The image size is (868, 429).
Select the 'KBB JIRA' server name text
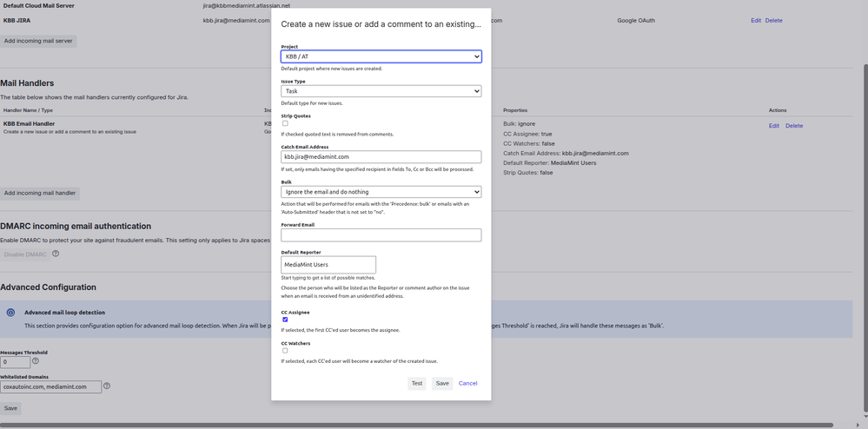tap(17, 21)
